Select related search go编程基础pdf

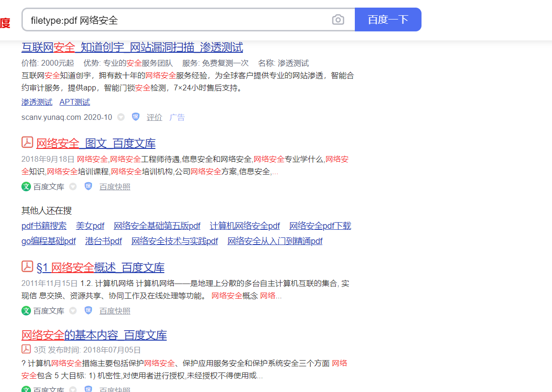(x=49, y=241)
